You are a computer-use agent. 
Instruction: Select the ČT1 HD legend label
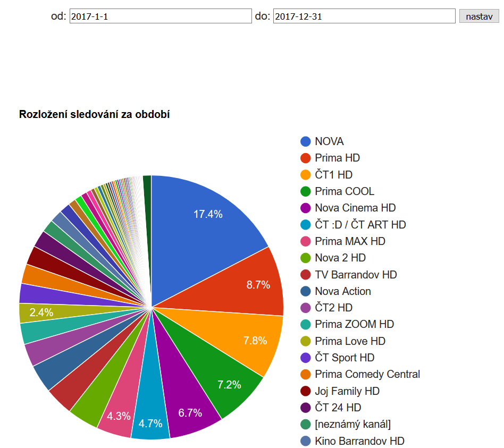(334, 174)
